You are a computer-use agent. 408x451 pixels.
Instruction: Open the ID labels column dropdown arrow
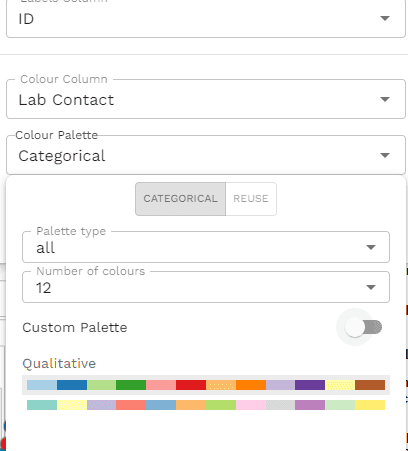coord(385,18)
